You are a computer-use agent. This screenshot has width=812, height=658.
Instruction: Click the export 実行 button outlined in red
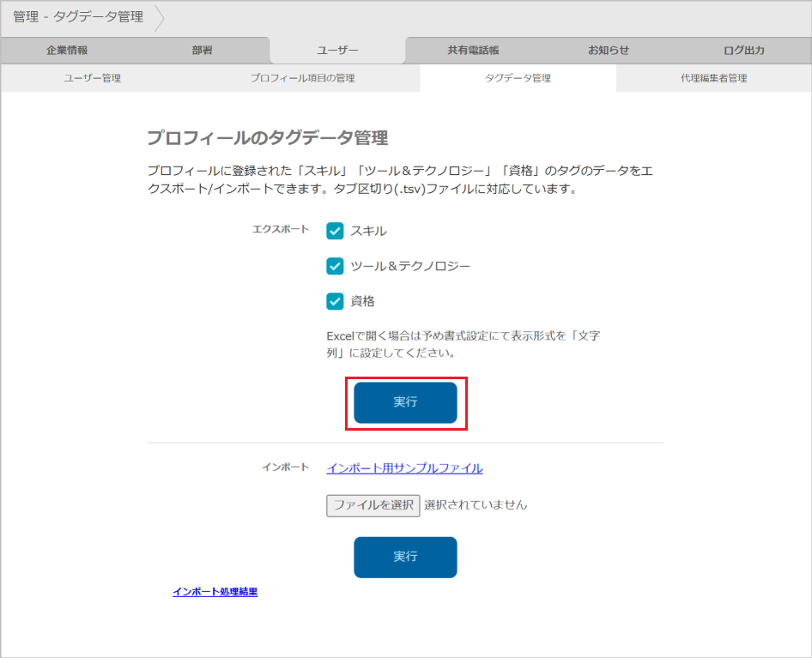click(405, 402)
